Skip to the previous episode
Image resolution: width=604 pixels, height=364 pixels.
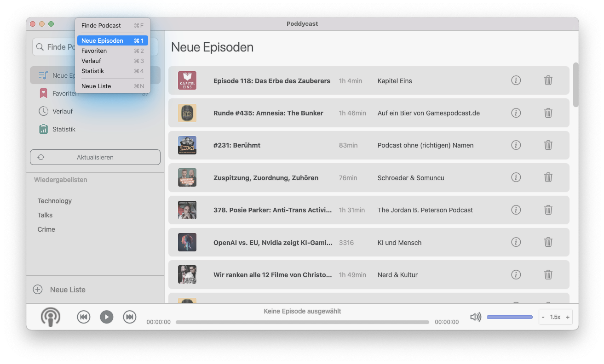pos(83,317)
